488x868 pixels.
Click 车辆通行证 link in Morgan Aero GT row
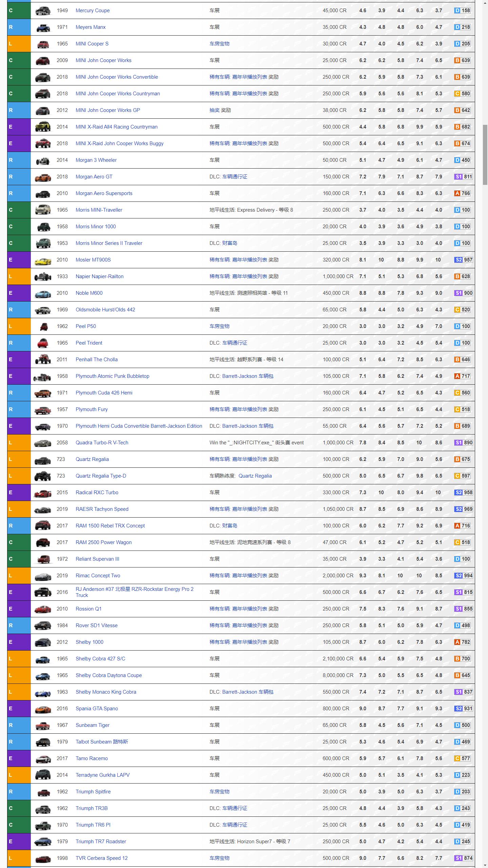coord(235,177)
